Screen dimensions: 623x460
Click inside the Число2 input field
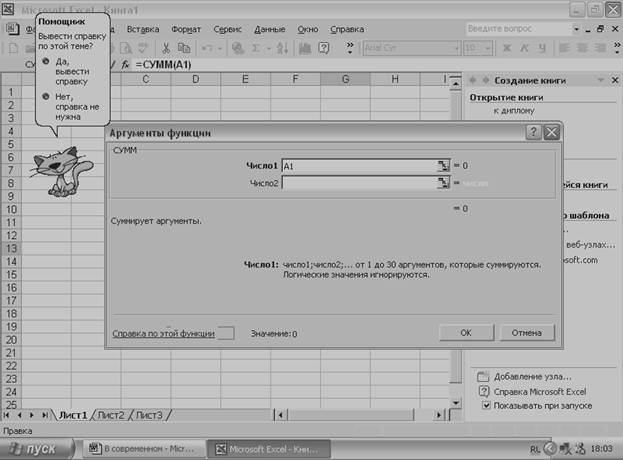360,183
